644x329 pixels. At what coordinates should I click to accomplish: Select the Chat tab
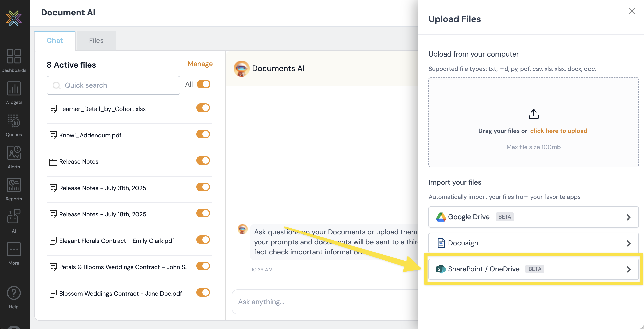click(x=55, y=41)
